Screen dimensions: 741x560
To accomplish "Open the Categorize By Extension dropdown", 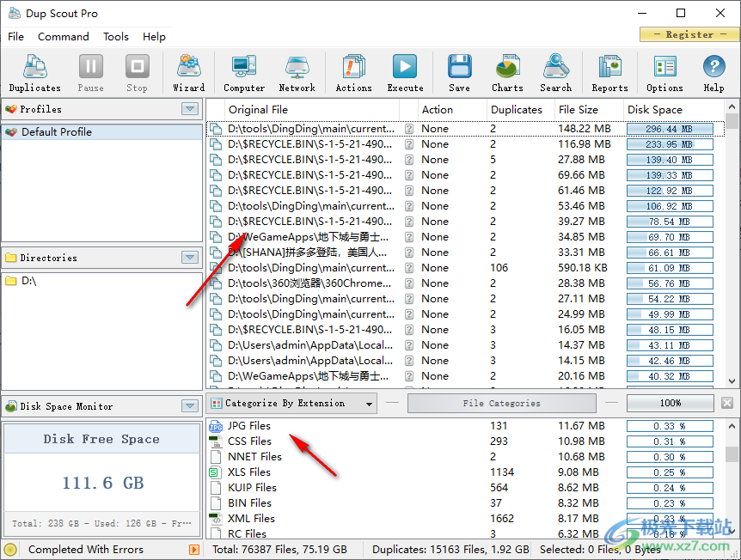I will 291,403.
